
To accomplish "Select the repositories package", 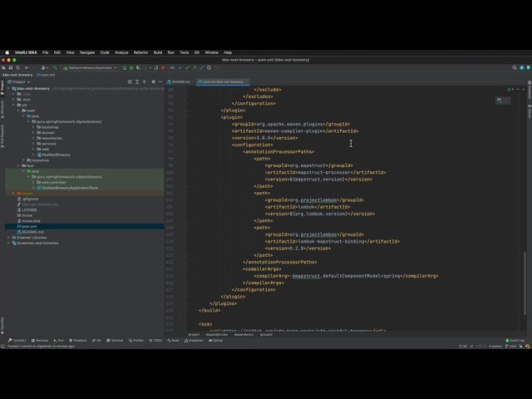I will (52, 138).
